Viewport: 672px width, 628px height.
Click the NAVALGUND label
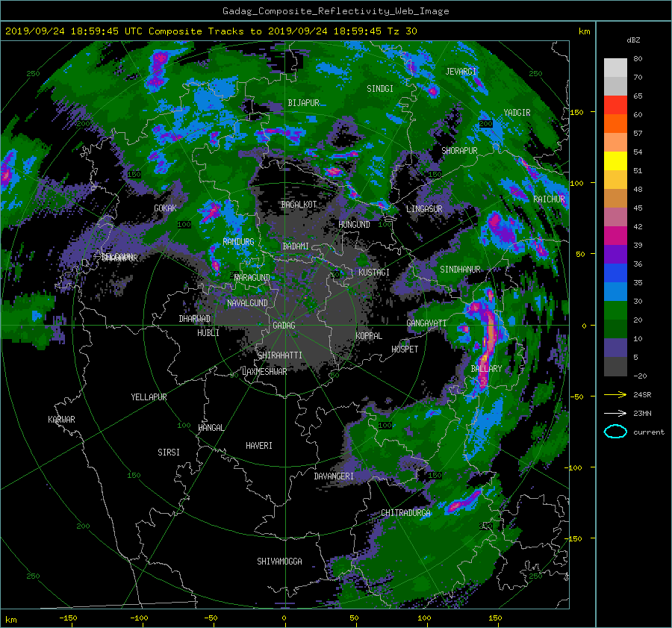[x=247, y=303]
